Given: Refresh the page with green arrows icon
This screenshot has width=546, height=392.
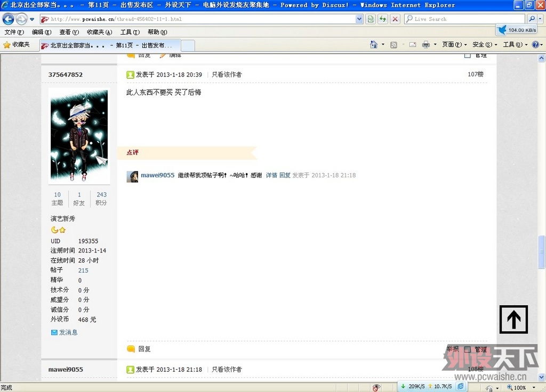Looking at the screenshot, I should [383, 19].
